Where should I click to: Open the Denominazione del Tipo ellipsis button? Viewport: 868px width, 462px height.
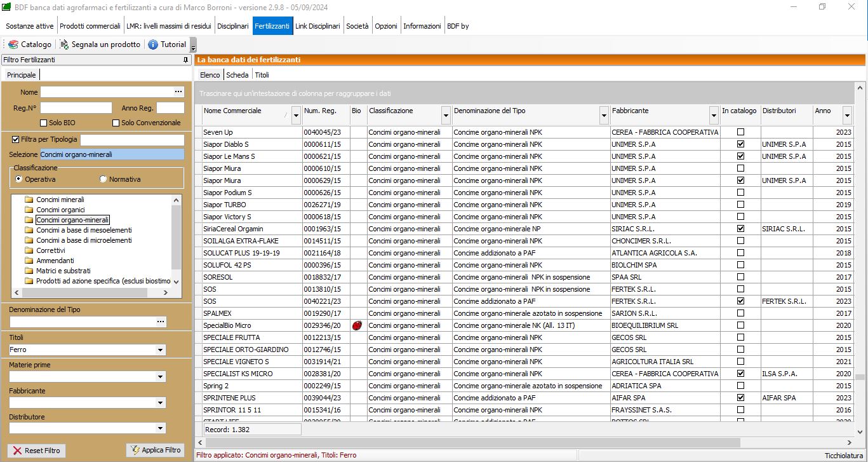click(161, 322)
